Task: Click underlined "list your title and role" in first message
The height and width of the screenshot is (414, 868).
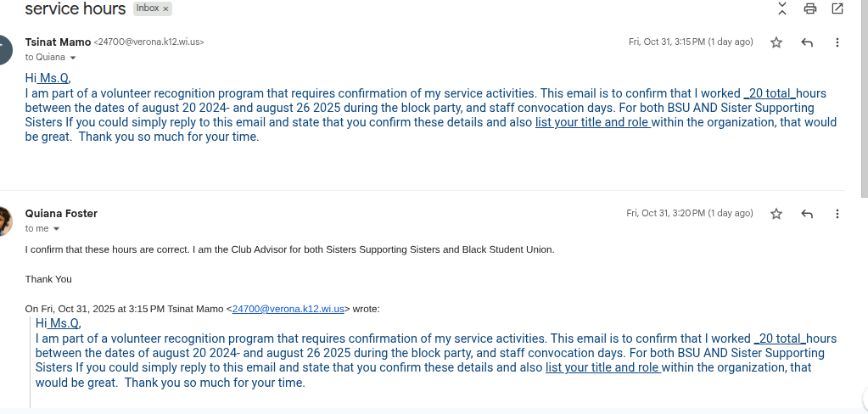Action: coord(592,122)
